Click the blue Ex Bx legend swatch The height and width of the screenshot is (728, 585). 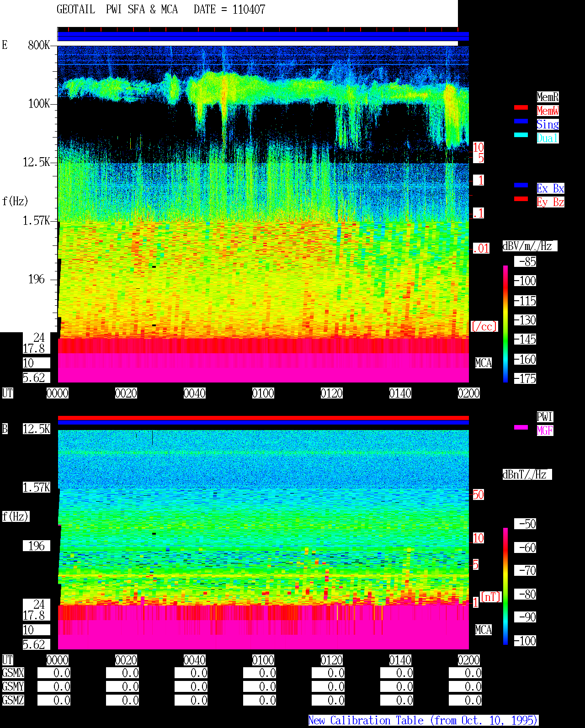(x=521, y=185)
